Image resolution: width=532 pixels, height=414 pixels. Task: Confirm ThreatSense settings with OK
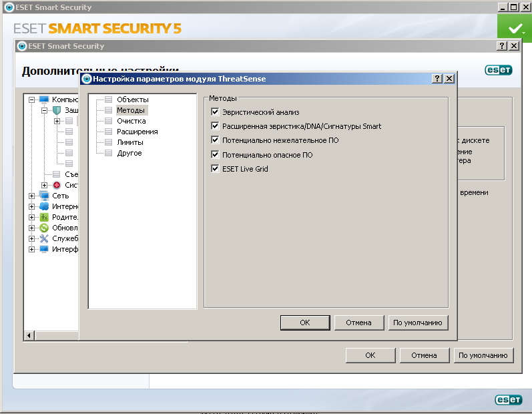pyautogui.click(x=305, y=323)
